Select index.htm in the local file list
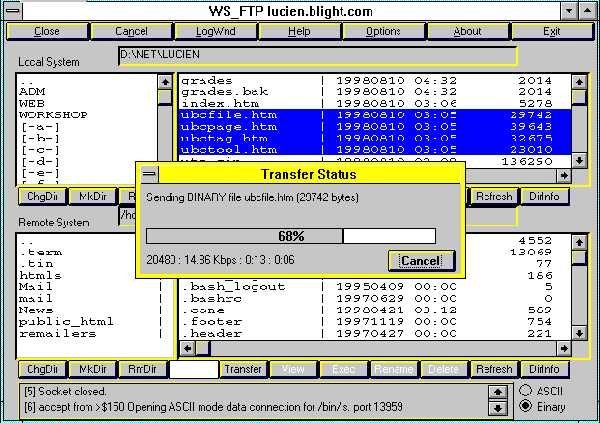This screenshot has height=423, width=600. (215, 102)
